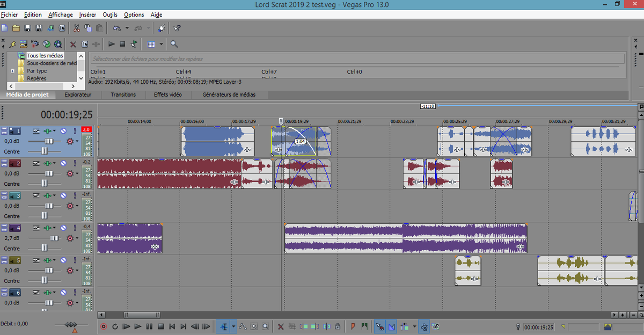Open the Affichage menu

[61, 14]
